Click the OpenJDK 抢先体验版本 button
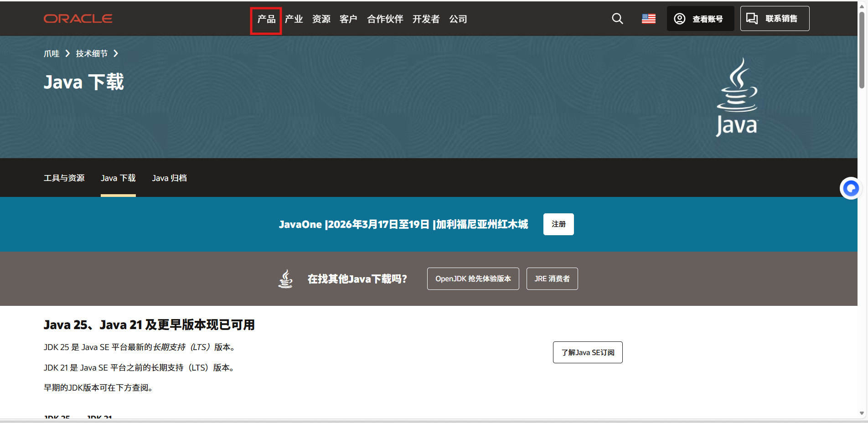 pos(473,279)
